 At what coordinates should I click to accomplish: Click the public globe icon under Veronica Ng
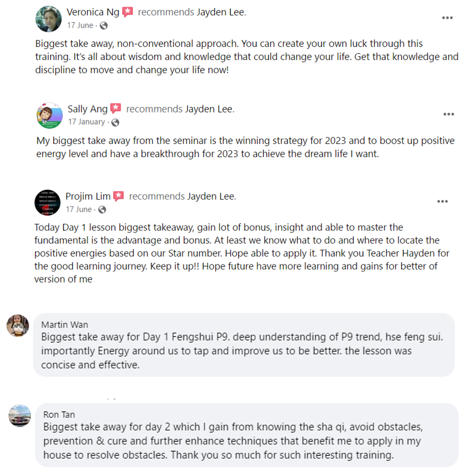(x=103, y=25)
